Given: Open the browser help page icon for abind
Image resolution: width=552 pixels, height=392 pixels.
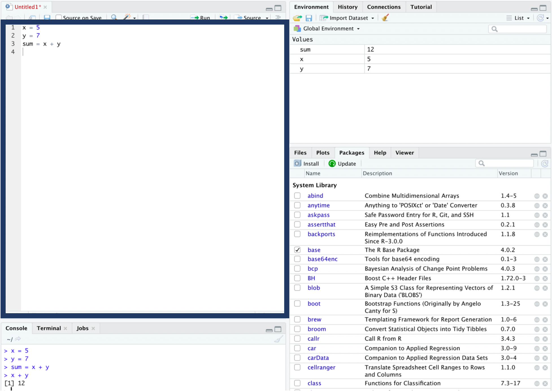Looking at the screenshot, I should tap(537, 196).
